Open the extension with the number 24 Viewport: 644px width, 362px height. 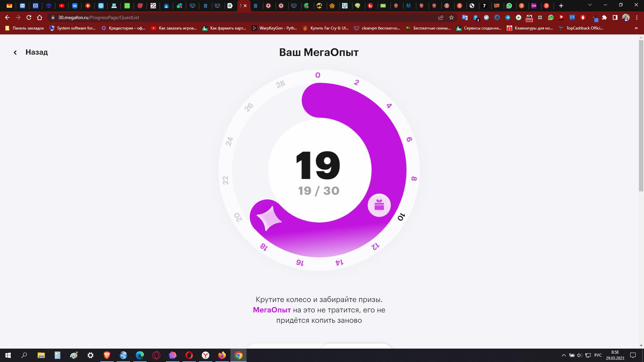572,17
